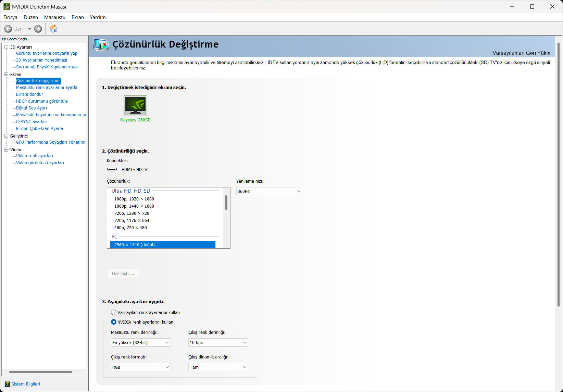This screenshot has width=563, height=392.
Task: Open Çıkış renk formatı dropdown
Action: 141,367
